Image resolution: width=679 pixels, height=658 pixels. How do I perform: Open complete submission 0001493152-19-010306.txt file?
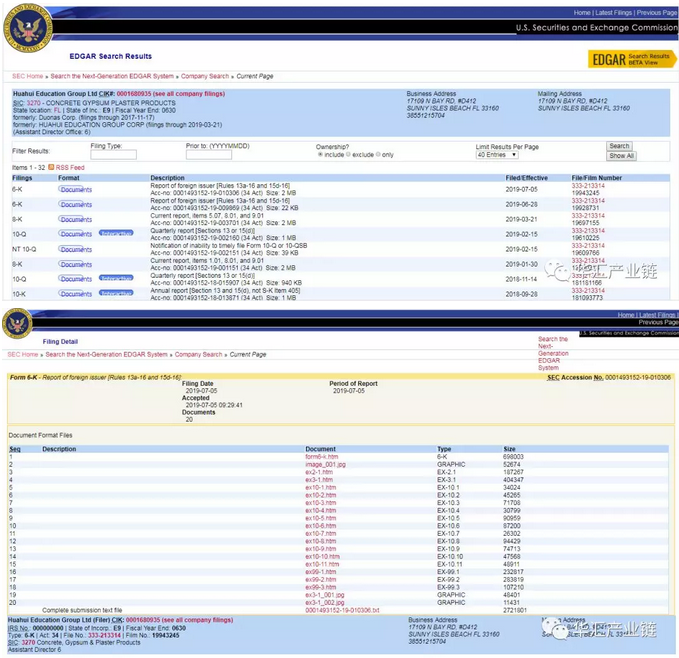342,610
